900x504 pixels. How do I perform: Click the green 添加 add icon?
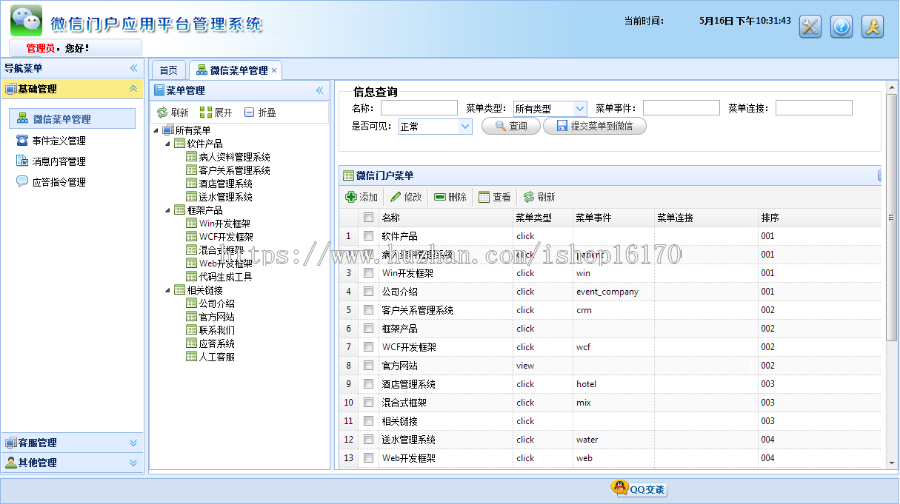point(351,197)
